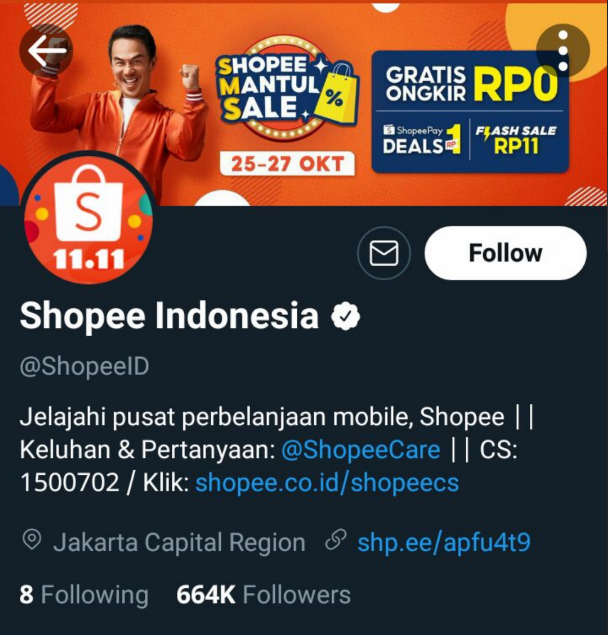Go back using the left arrow icon
Image resolution: width=608 pixels, height=635 pixels.
coord(47,50)
